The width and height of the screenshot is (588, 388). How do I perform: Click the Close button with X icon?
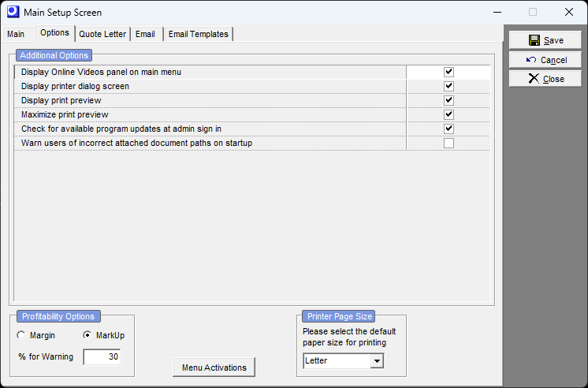pyautogui.click(x=545, y=79)
